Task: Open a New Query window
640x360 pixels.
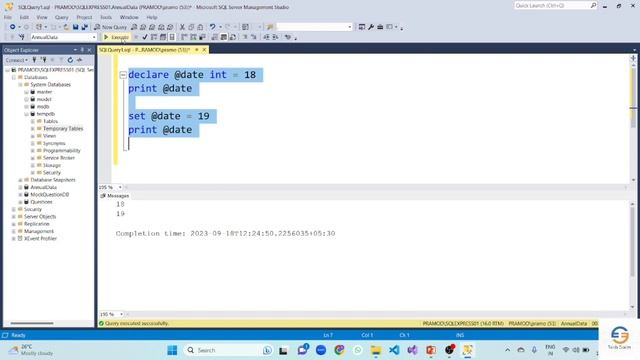Action: pos(110,27)
